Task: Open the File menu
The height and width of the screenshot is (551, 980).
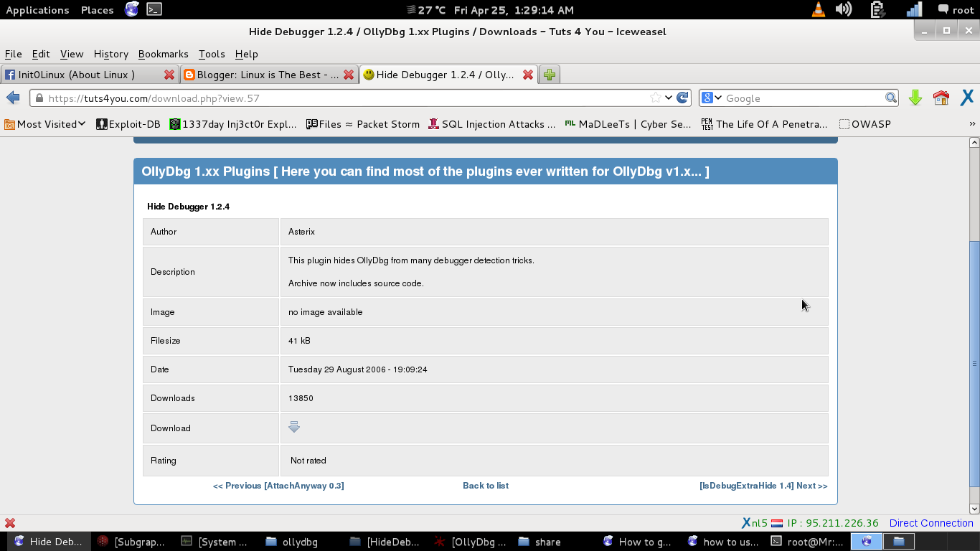Action: point(13,54)
